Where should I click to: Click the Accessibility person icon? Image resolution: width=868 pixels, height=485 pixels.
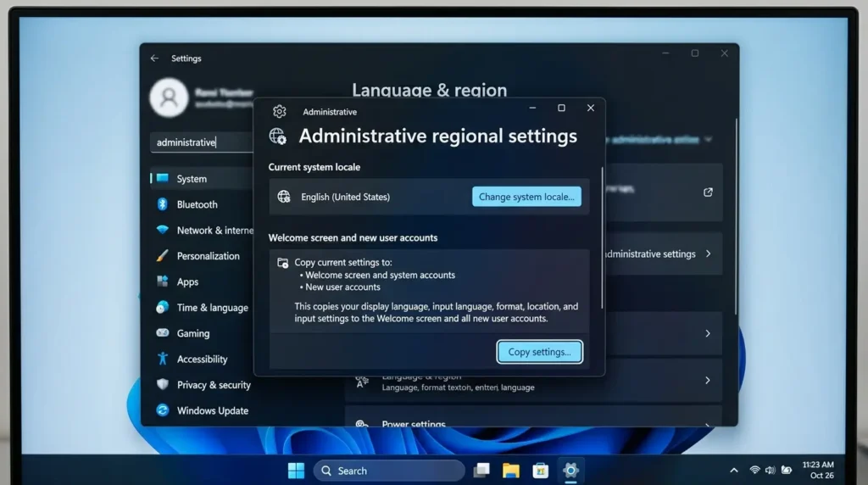pos(162,358)
